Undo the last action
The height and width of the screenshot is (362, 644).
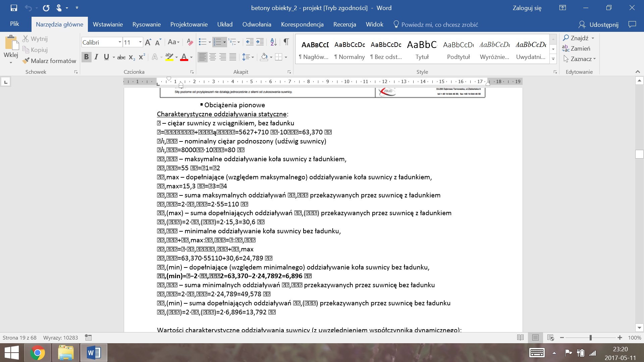tap(28, 8)
